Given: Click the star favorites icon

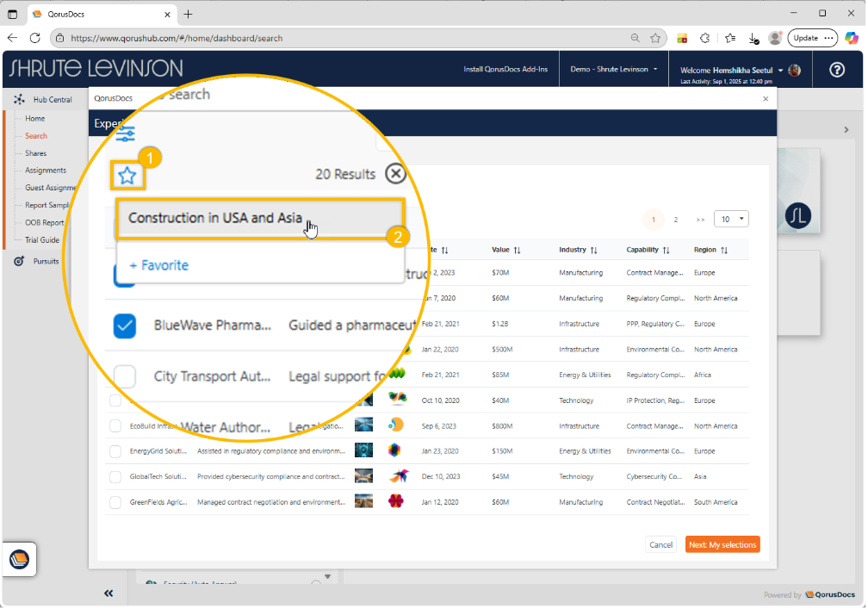Looking at the screenshot, I should [x=127, y=176].
